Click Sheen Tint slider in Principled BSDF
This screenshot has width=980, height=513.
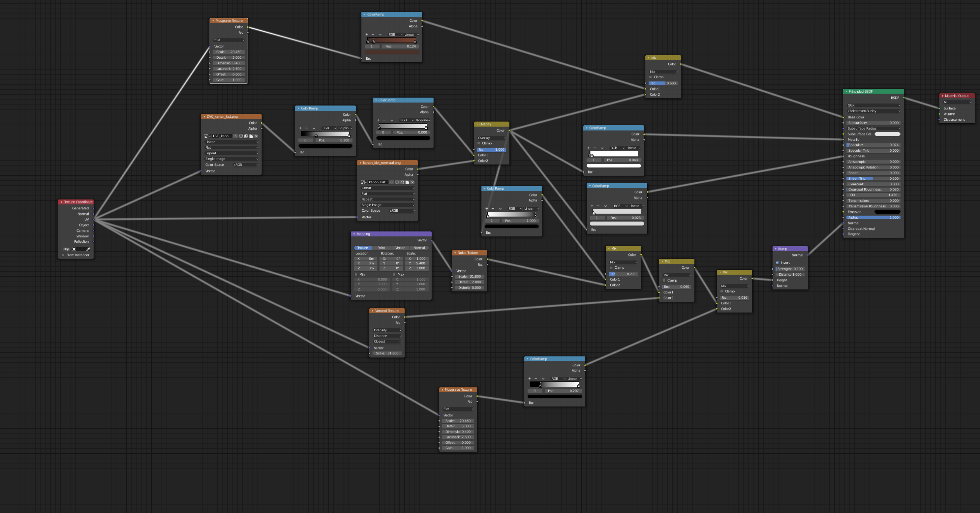point(873,179)
